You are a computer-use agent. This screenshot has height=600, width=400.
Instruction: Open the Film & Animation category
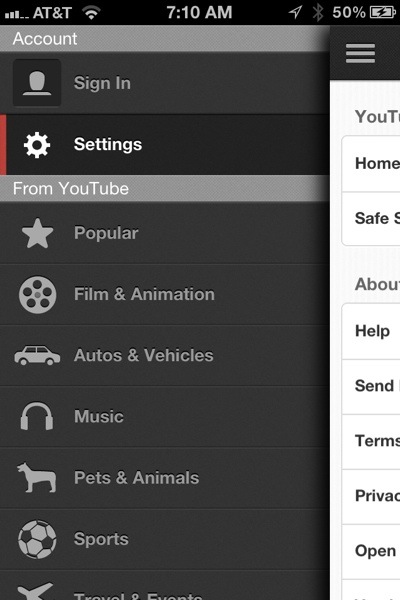tap(165, 295)
